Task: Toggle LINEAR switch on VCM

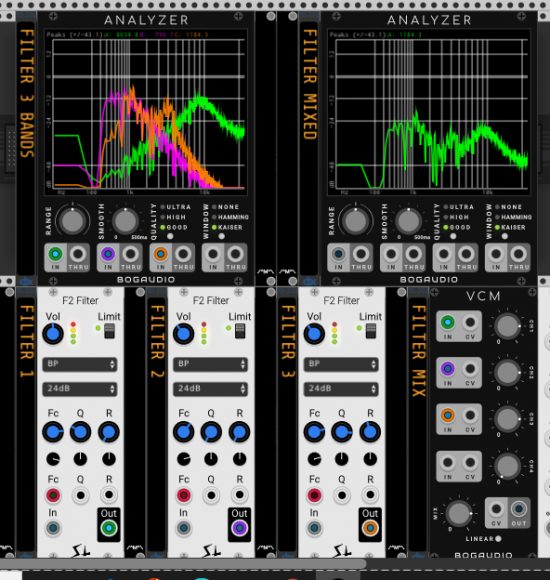Action: tap(498, 539)
